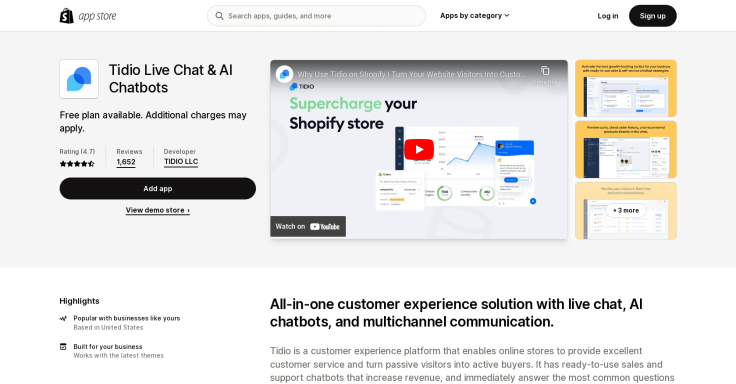Click the search magnifier icon

[x=219, y=16]
